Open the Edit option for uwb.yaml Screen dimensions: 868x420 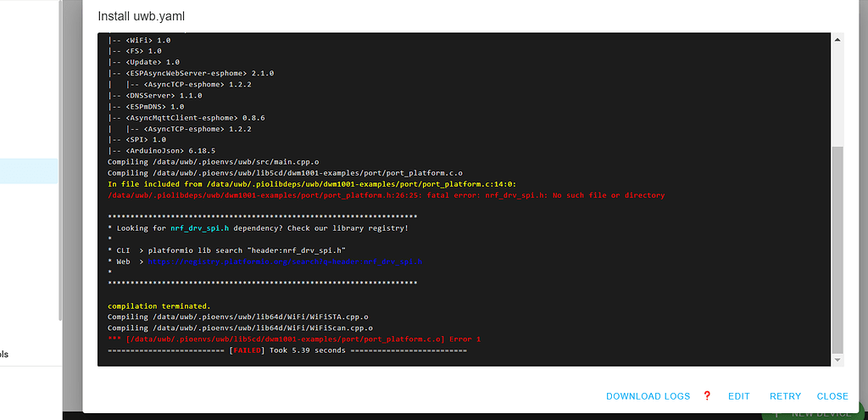[x=739, y=396]
